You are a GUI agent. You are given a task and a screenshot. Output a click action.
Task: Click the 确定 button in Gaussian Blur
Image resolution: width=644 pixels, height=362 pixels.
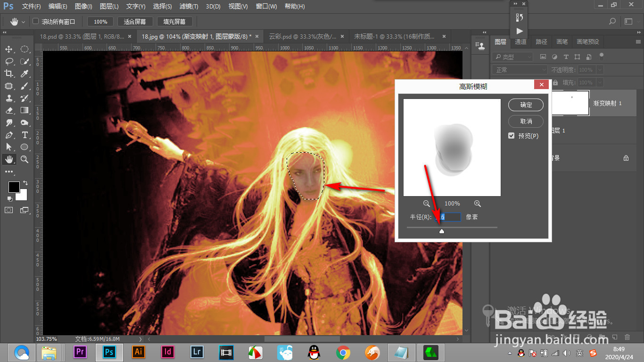click(526, 105)
